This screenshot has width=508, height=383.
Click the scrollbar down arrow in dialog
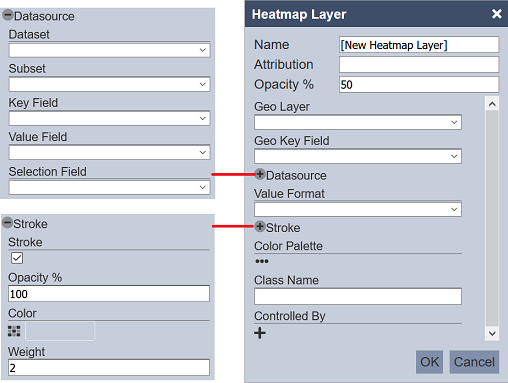pos(492,333)
